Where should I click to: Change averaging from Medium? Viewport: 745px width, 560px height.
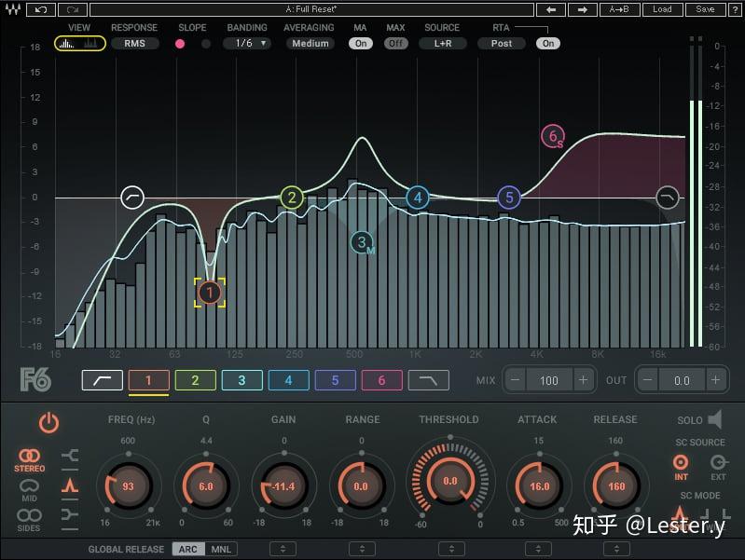(310, 44)
